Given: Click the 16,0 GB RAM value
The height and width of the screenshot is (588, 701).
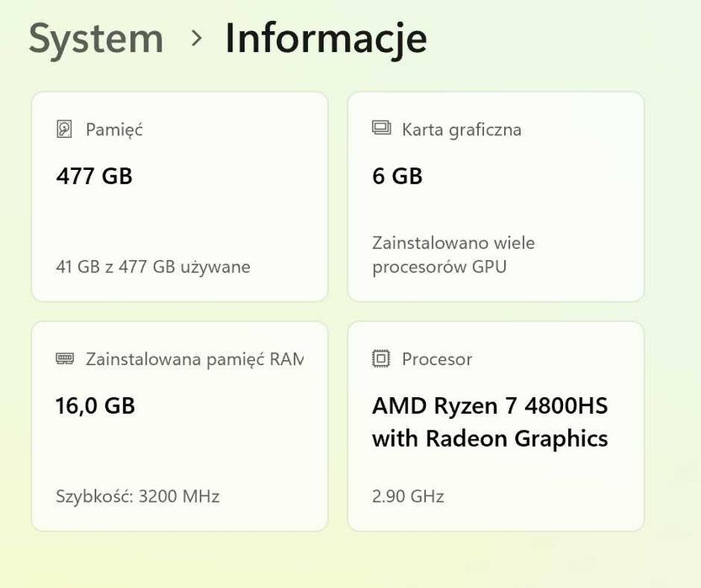Looking at the screenshot, I should coord(95,405).
